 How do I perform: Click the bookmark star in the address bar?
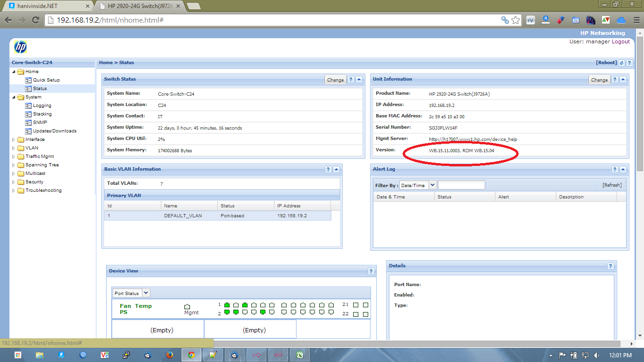tap(516, 20)
